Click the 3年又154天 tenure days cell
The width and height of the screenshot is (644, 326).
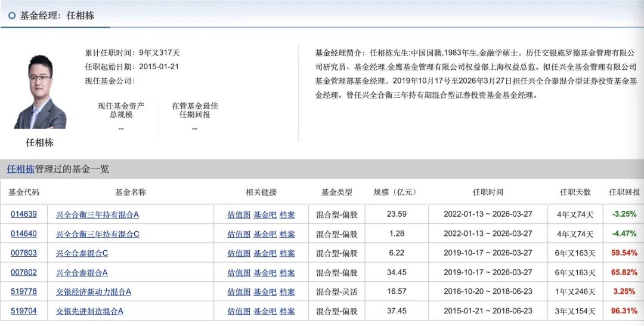(x=575, y=311)
